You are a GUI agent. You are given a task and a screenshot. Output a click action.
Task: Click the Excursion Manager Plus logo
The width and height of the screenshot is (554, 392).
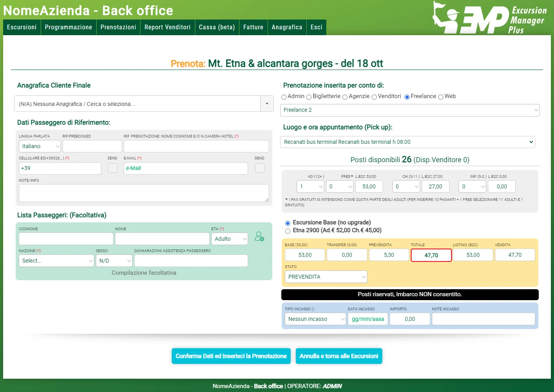click(x=490, y=18)
